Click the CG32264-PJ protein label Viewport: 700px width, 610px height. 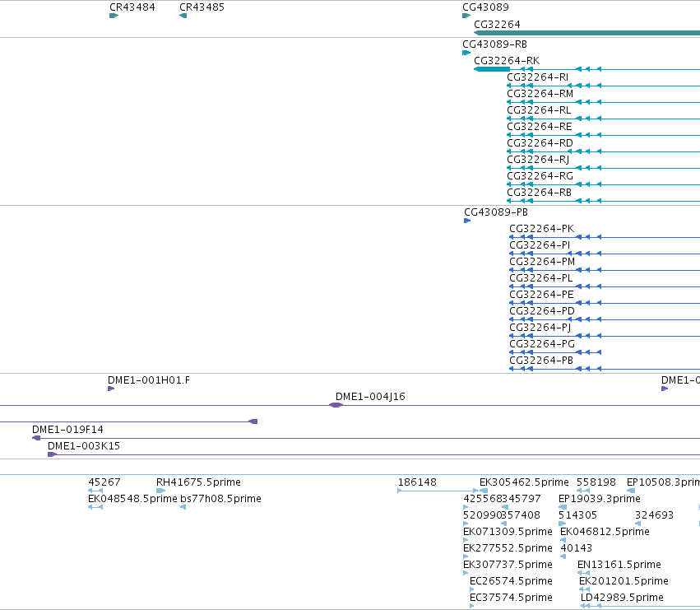click(x=540, y=328)
